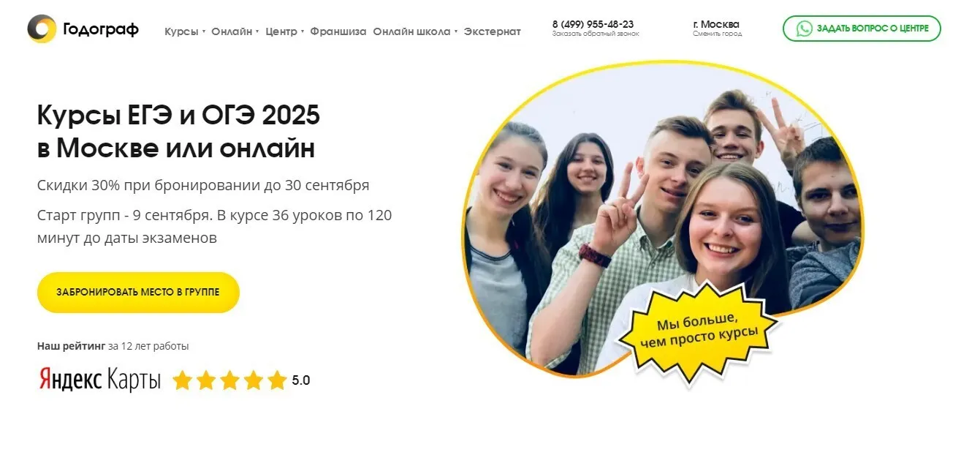Expand the Онлайн dropdown menu
Screen dimensions: 980x455
(x=235, y=31)
